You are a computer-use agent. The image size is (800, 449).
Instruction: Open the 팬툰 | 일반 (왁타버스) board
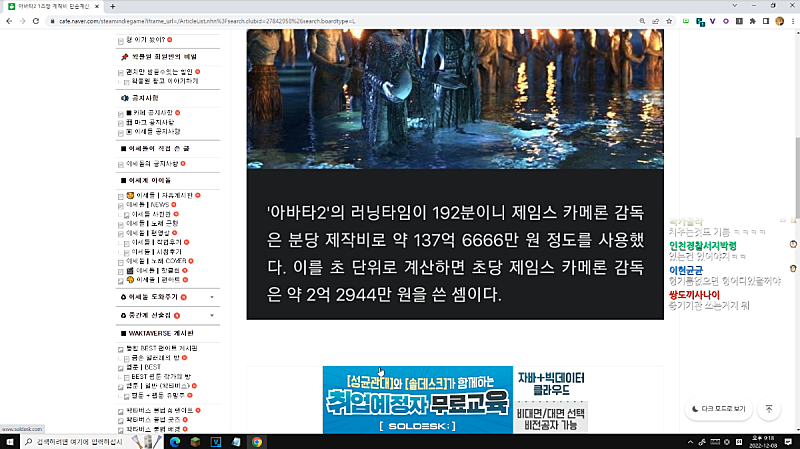coord(160,386)
